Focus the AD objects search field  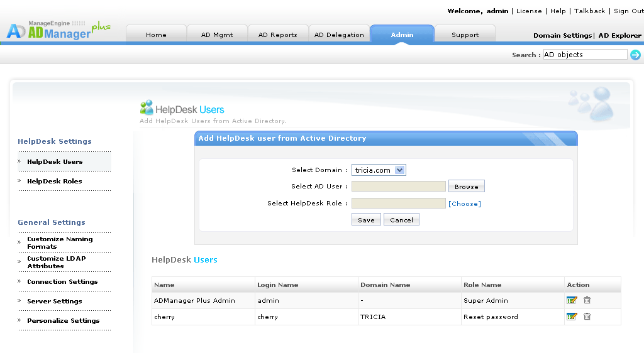click(x=586, y=55)
